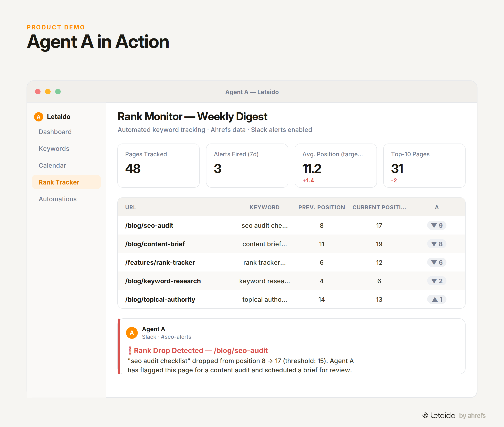Go to Keywords in the sidebar
Image resolution: width=504 pixels, height=427 pixels.
coord(66,149)
